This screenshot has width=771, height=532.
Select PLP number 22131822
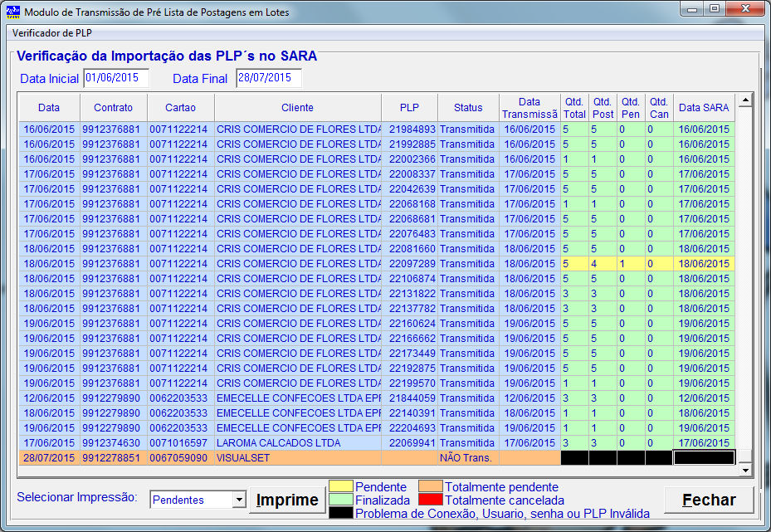coord(412,294)
